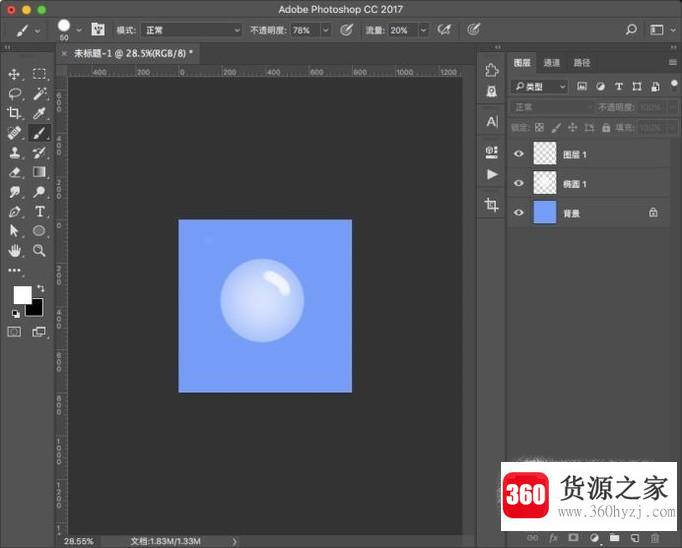Select the Lasso tool
682x548 pixels.
point(14,94)
